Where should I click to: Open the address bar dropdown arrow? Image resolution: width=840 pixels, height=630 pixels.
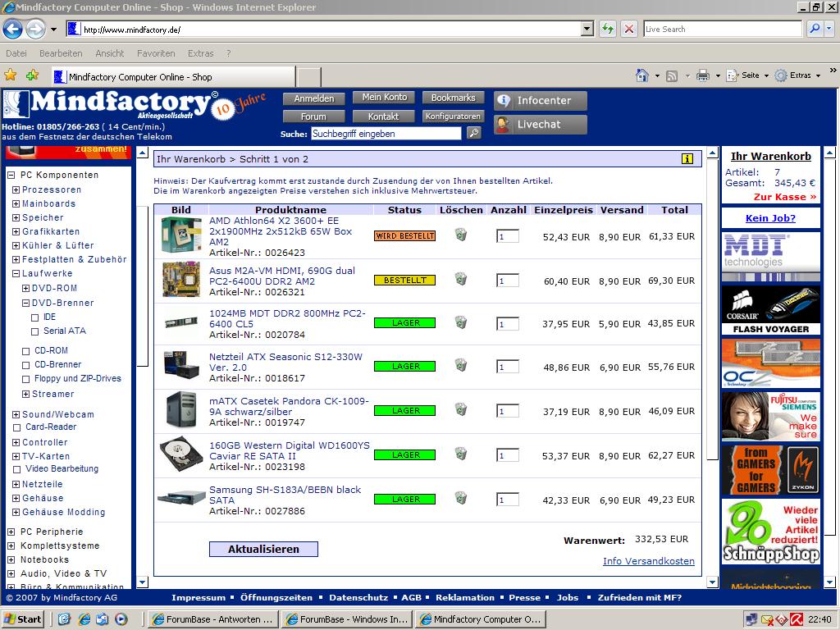click(587, 29)
